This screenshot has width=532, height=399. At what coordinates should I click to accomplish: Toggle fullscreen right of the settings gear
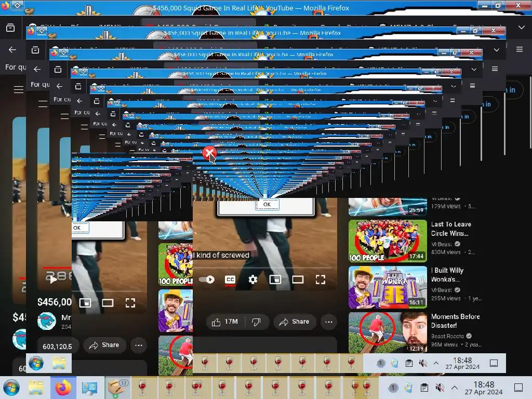pyautogui.click(x=321, y=280)
